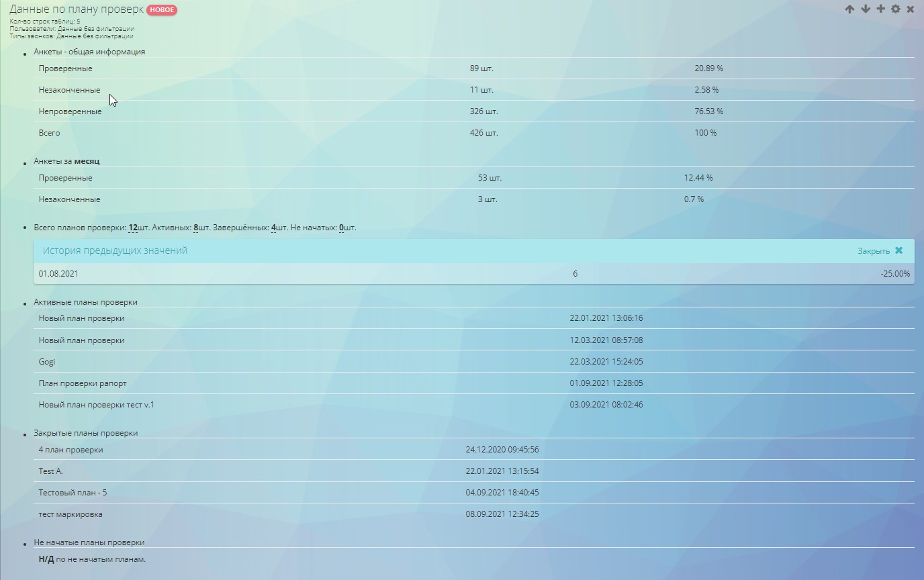Open the Gogi active plan row
Image resolution: width=924 pixels, height=580 pixels.
[x=47, y=362]
